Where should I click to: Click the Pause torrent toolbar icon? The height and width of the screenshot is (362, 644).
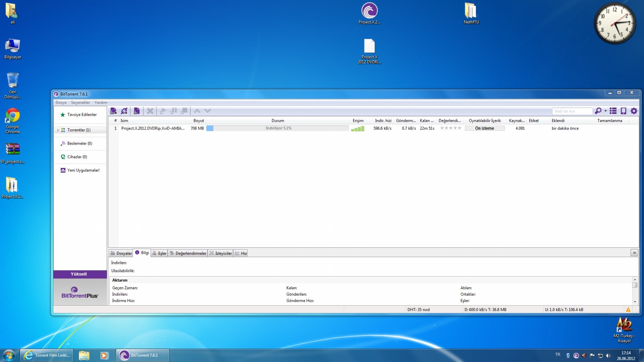pyautogui.click(x=173, y=111)
